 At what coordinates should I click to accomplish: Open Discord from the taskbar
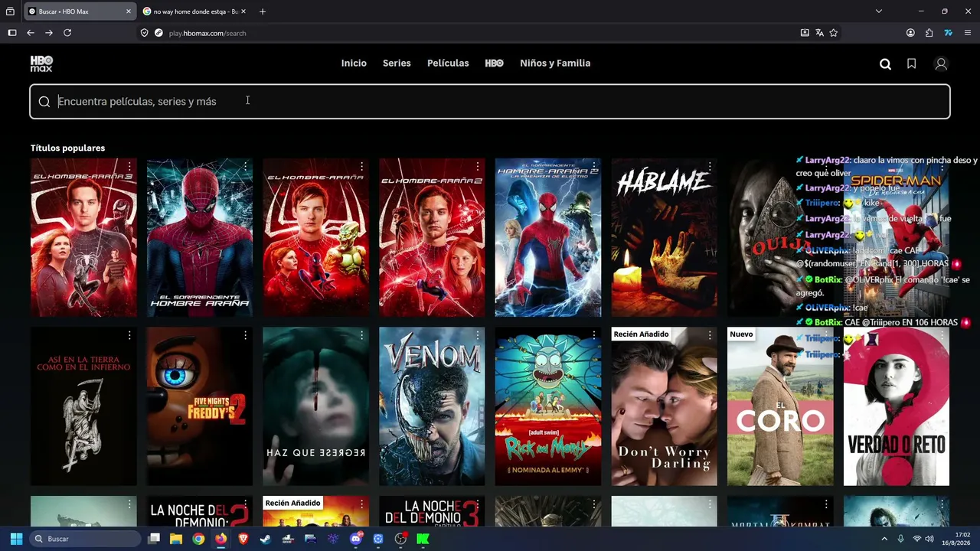[x=355, y=539]
